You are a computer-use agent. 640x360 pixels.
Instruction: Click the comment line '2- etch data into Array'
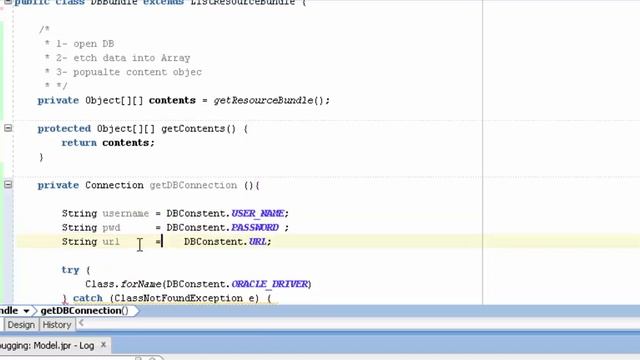click(123, 58)
